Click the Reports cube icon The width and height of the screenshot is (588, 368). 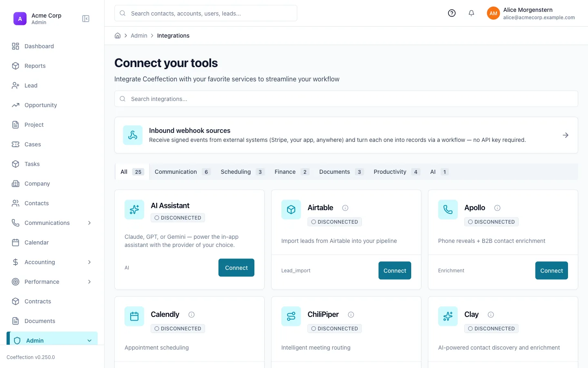tap(16, 66)
